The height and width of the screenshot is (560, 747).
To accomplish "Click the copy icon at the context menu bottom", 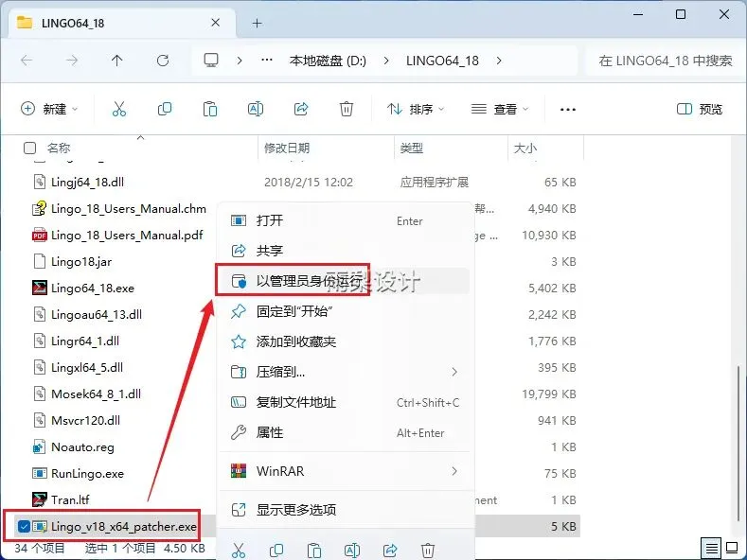I will 276,550.
